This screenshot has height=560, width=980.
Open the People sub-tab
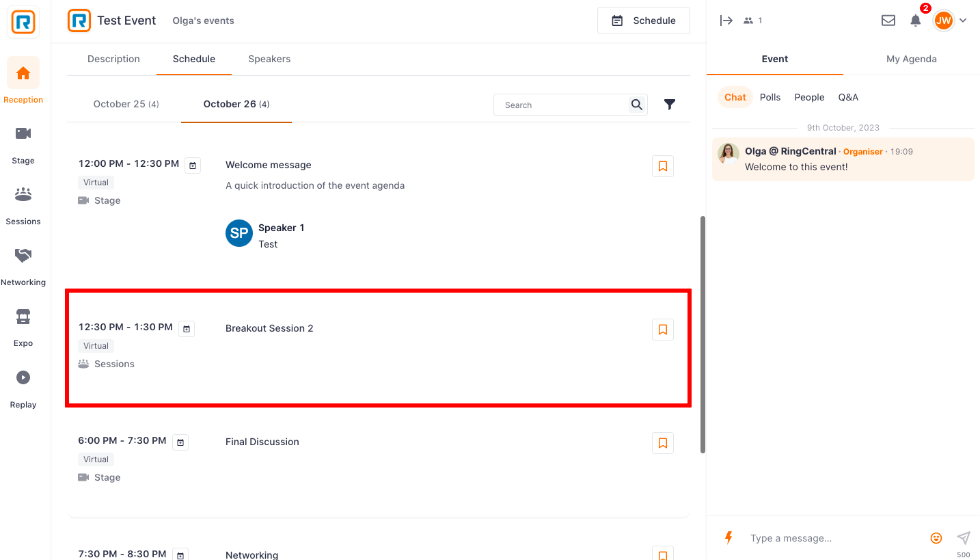pos(809,97)
